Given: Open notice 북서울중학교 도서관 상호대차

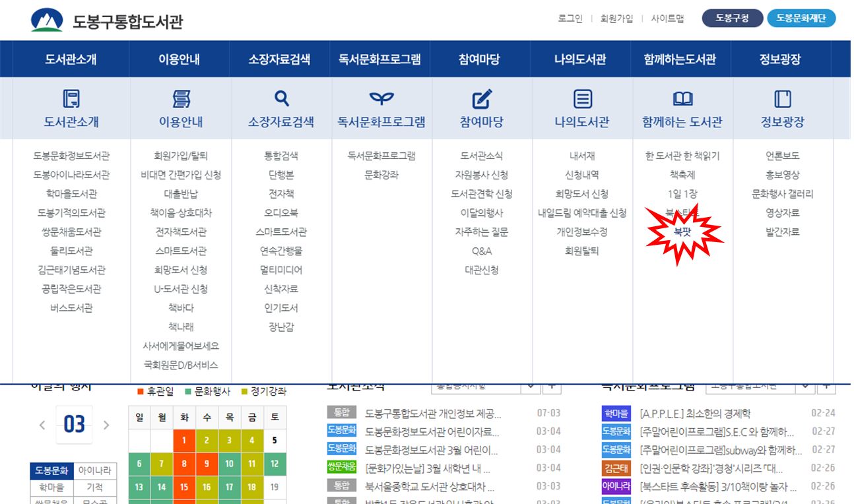Looking at the screenshot, I should click(x=429, y=487).
